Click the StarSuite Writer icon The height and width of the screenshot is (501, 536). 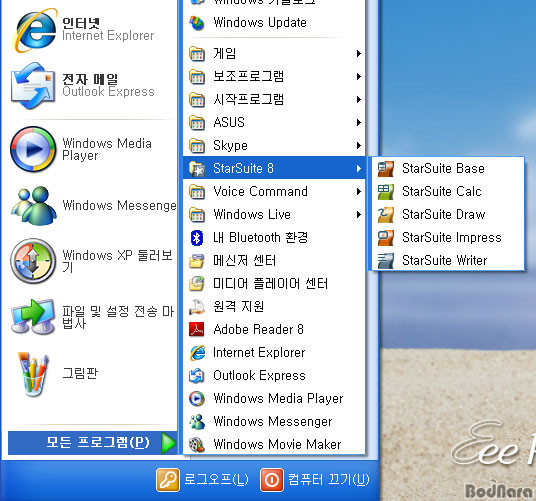coord(386,261)
